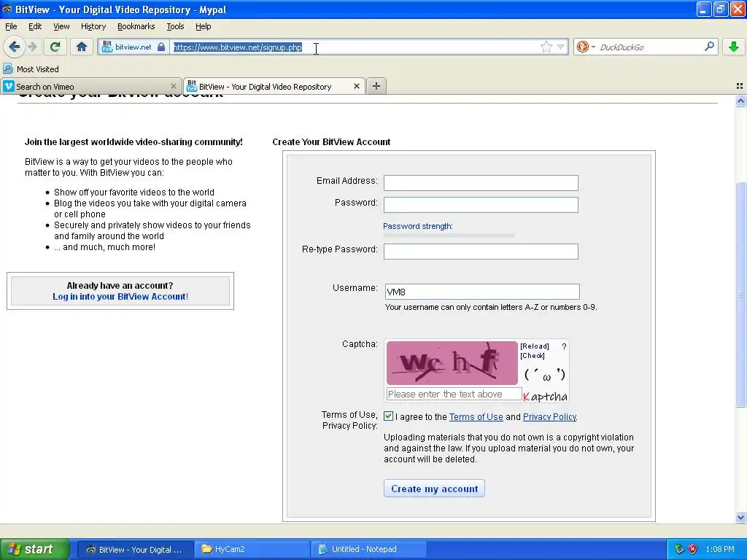The width and height of the screenshot is (747, 560).
Task: Open the View menu
Action: pos(61,26)
